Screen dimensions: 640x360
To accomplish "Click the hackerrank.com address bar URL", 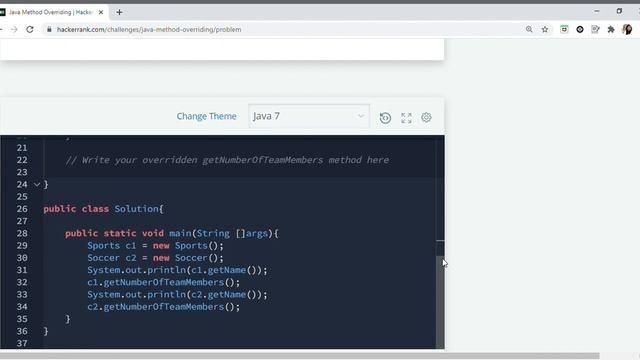I will pos(149,29).
